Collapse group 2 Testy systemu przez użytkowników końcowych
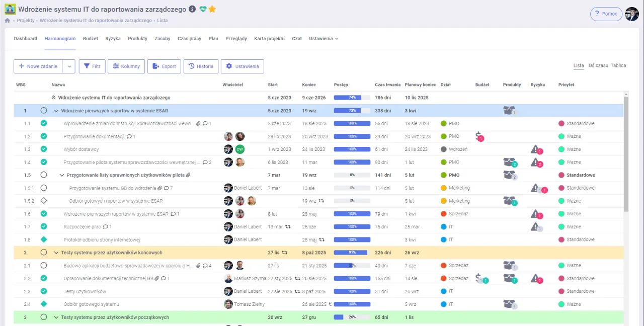Viewport: 644px width, 326px height. click(56, 253)
